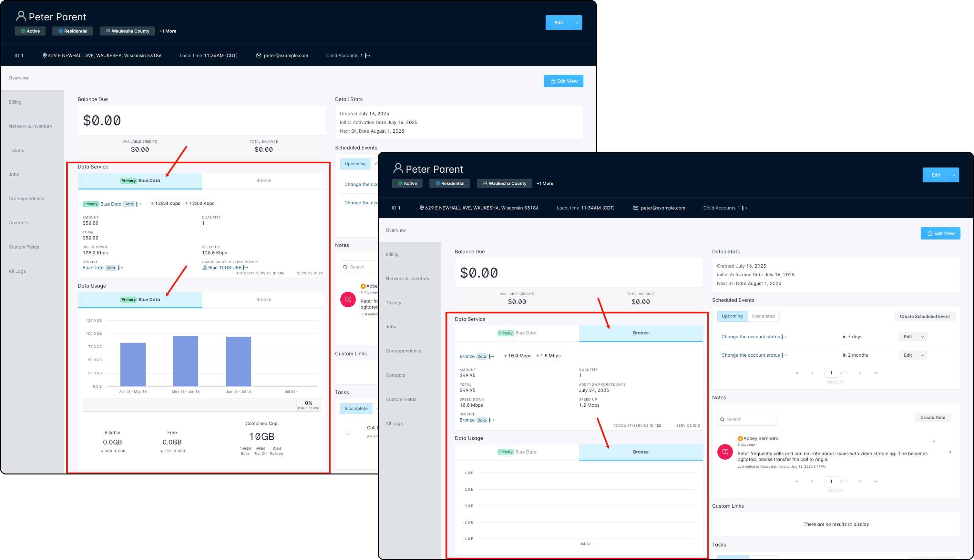This screenshot has height=560, width=974.
Task: Click the address location pin icon in the back window
Action: [x=45, y=56]
